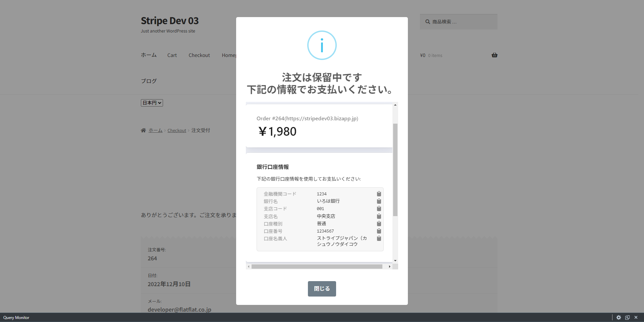Click the Stripe Dev 03 site title
This screenshot has width=644, height=322.
click(170, 21)
